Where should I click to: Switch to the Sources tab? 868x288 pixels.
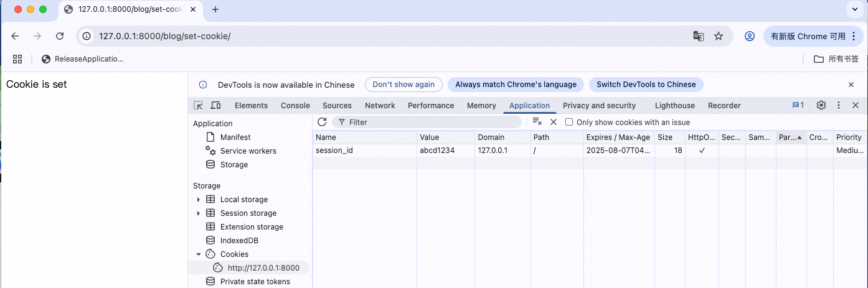(x=337, y=106)
